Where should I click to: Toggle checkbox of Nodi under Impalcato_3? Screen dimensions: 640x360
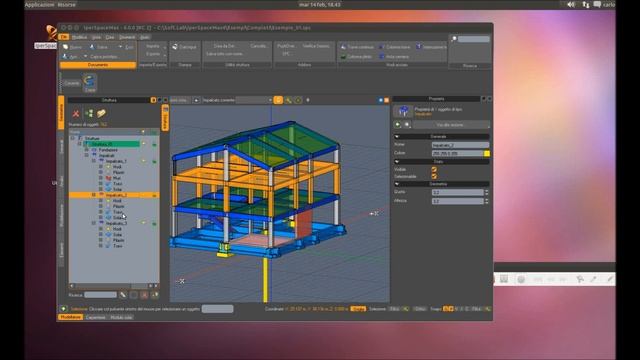click(x=101, y=229)
